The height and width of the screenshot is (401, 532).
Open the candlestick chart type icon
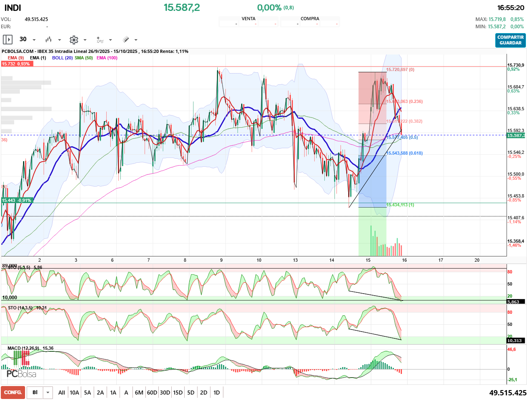(48, 40)
